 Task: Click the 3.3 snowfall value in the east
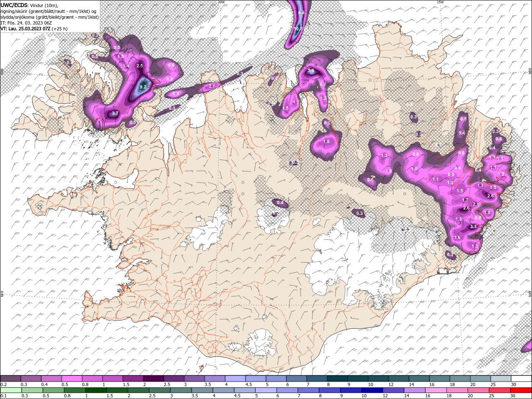[x=473, y=227]
